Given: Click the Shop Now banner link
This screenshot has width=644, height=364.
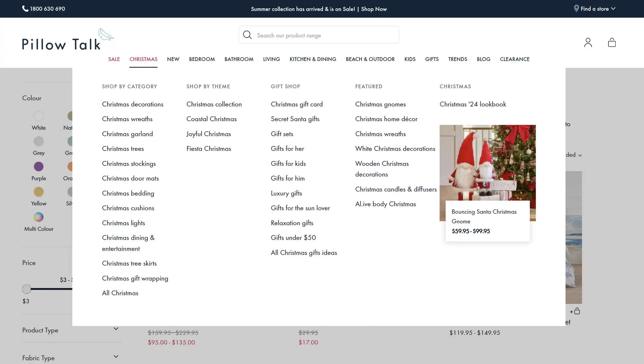Looking at the screenshot, I should (374, 9).
